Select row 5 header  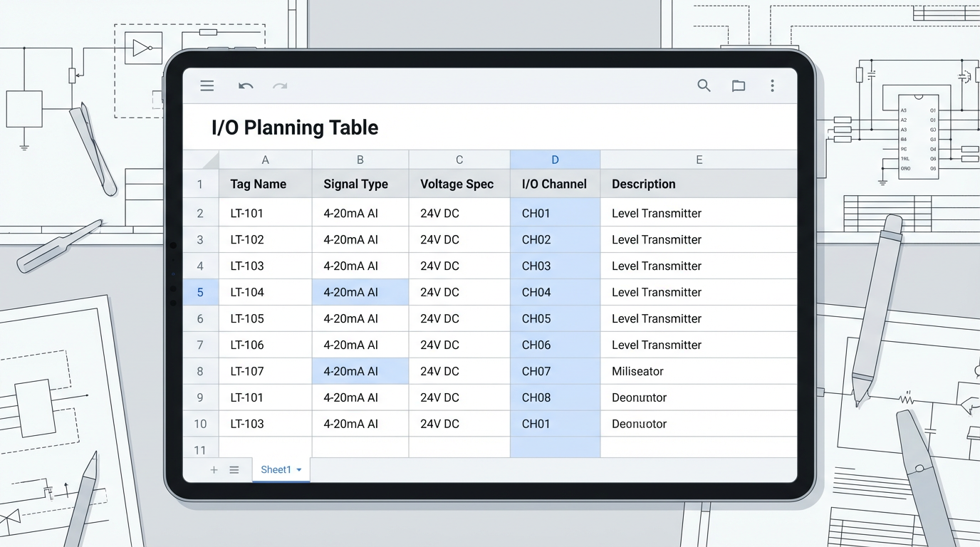pyautogui.click(x=200, y=293)
